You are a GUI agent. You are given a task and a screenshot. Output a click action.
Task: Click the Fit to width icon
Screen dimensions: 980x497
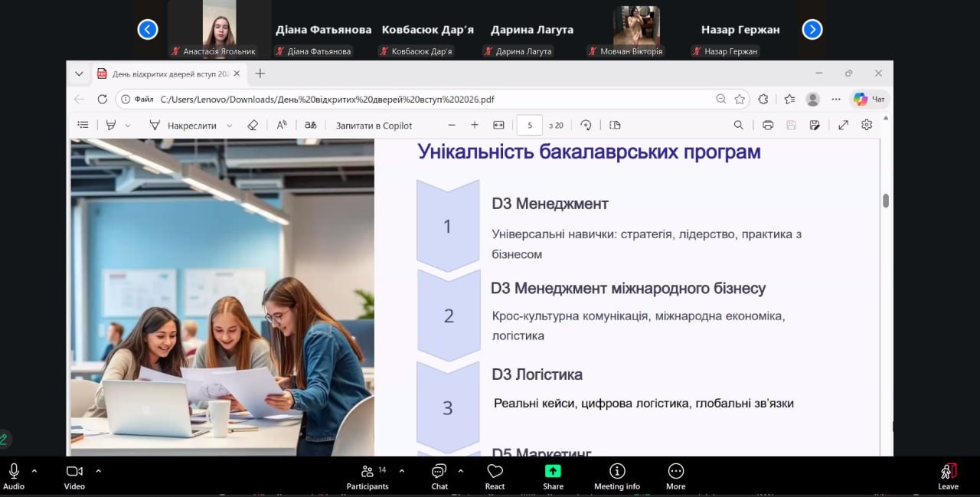coord(498,125)
